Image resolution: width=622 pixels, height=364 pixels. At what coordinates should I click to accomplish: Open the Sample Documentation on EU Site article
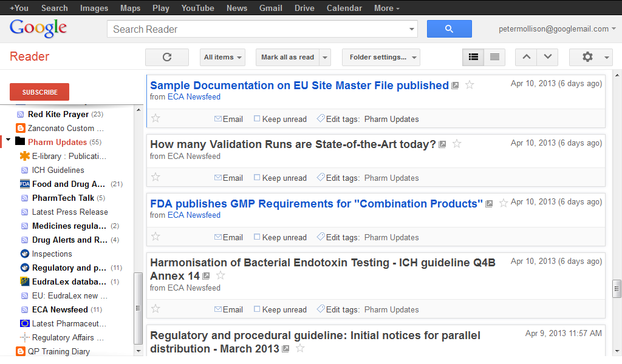[x=299, y=85]
